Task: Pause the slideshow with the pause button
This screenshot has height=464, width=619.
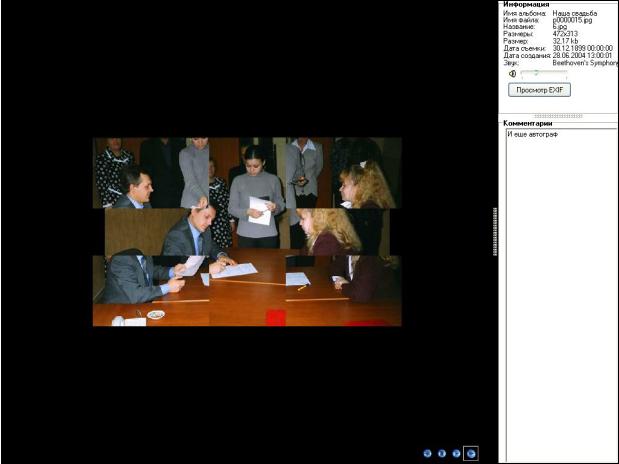Action: [442, 453]
